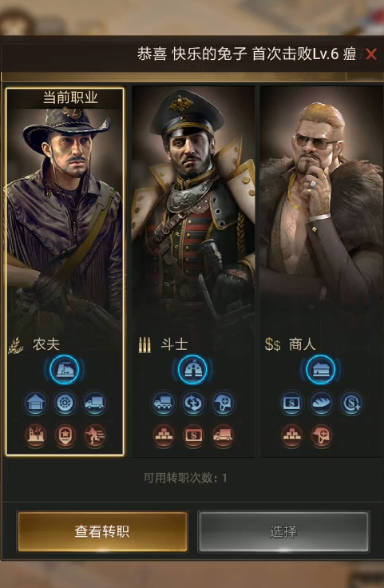Tap the glowing medical tent skill under 斗士
This screenshot has height=588, width=384.
192,370
